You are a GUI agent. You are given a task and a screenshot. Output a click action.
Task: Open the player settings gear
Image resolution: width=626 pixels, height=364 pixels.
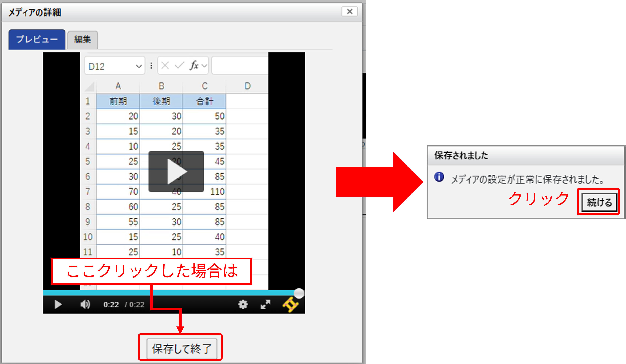pos(243,305)
